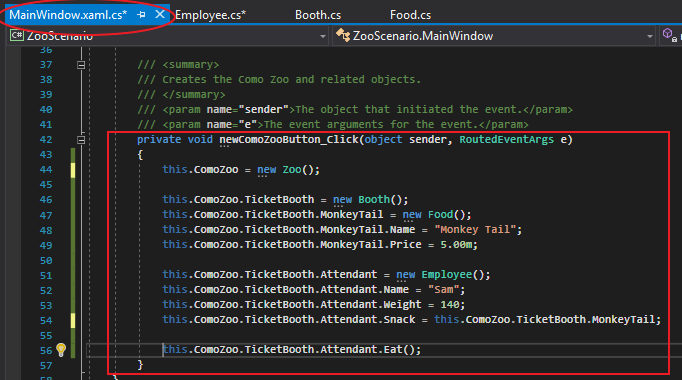The height and width of the screenshot is (380, 682).
Task: Click the "Monkey Tail" string literal
Action: tap(475, 230)
